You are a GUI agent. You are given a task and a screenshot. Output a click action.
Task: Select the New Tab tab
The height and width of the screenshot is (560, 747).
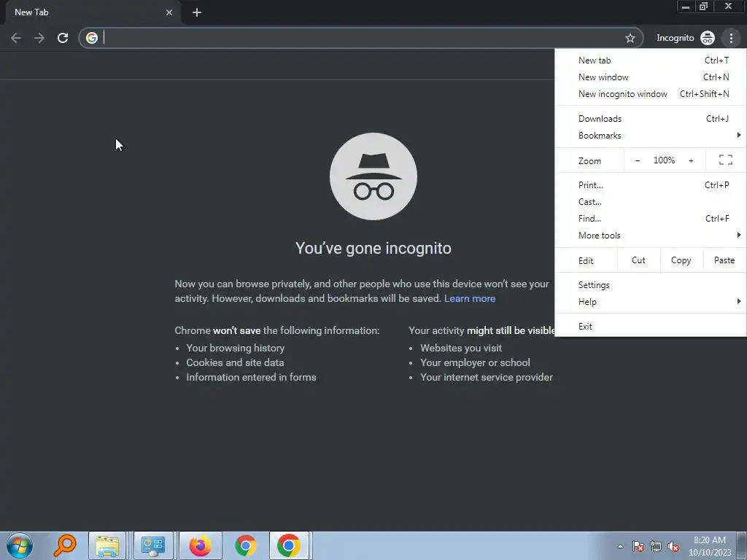click(93, 12)
